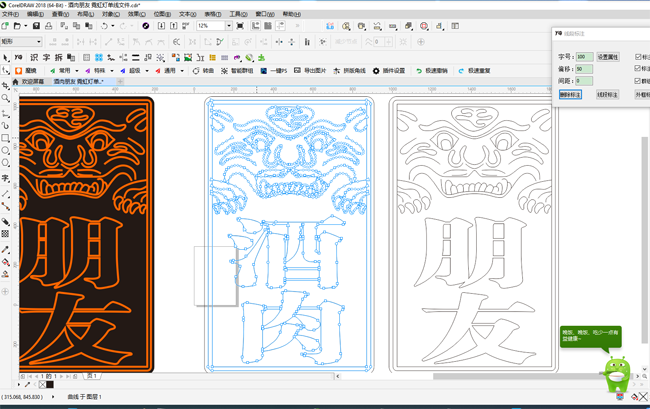Click the 删除标注 button
The height and width of the screenshot is (409, 650).
570,94
